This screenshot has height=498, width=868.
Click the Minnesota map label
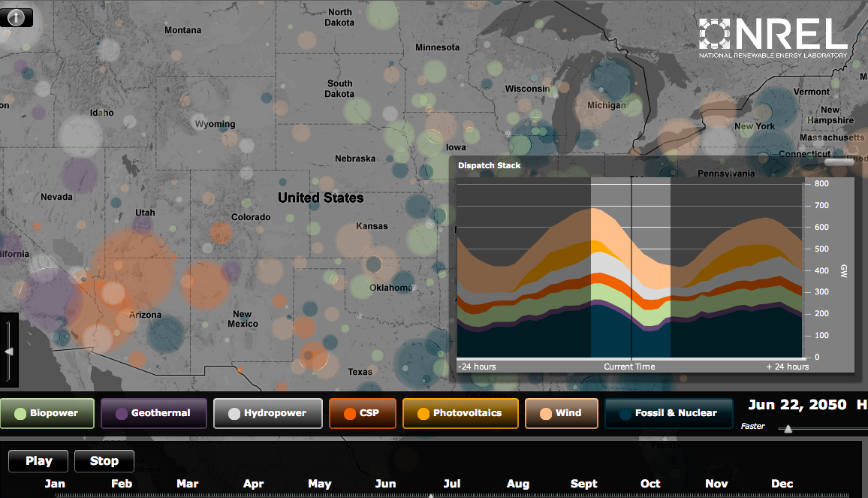pyautogui.click(x=437, y=47)
